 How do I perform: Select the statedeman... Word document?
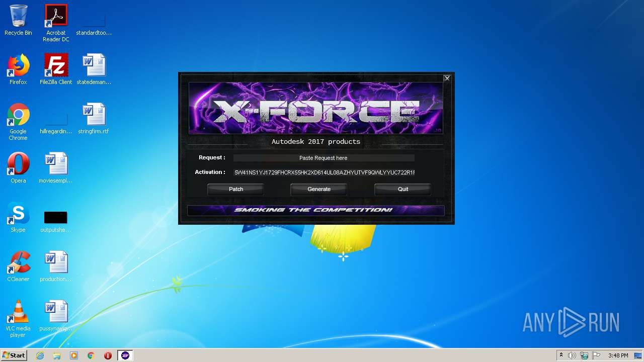(x=94, y=69)
